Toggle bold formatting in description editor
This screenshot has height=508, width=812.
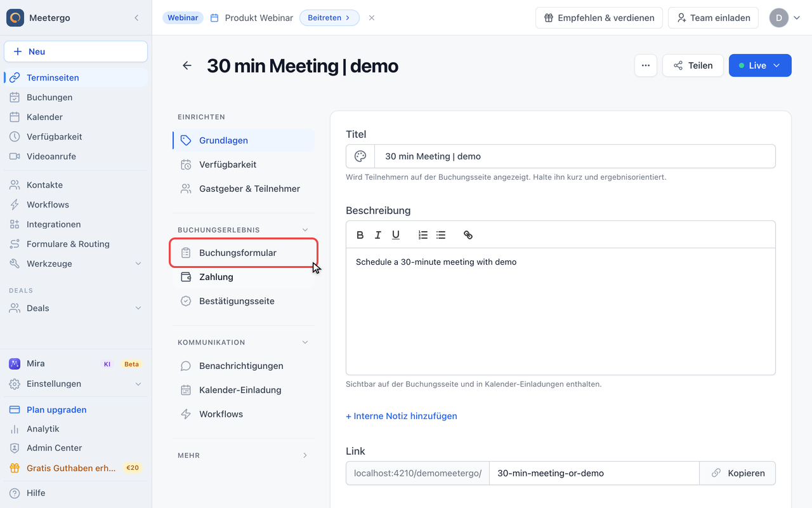[x=360, y=235]
